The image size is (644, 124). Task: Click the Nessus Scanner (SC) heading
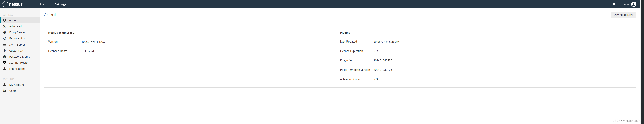click(x=62, y=33)
